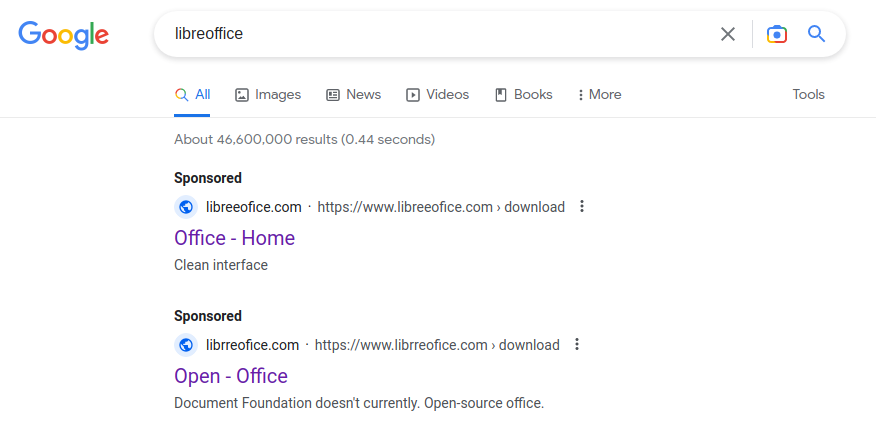Click the blue magnifier search button
This screenshot has width=876, height=421.
[x=816, y=34]
